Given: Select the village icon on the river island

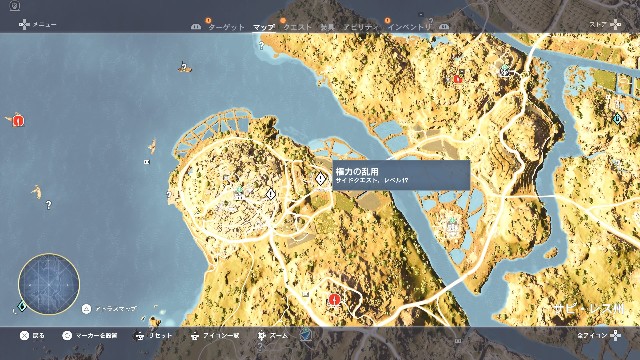Looking at the screenshot, I should click(452, 225).
